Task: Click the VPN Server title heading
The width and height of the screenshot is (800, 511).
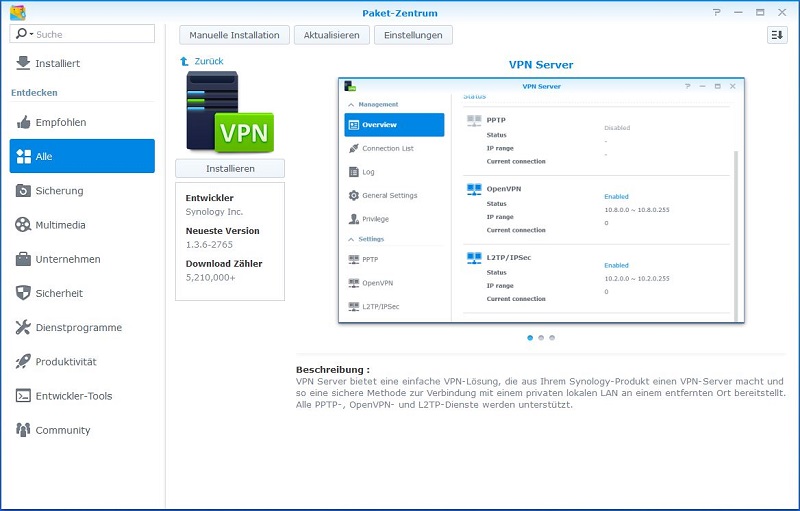Action: pyautogui.click(x=541, y=65)
